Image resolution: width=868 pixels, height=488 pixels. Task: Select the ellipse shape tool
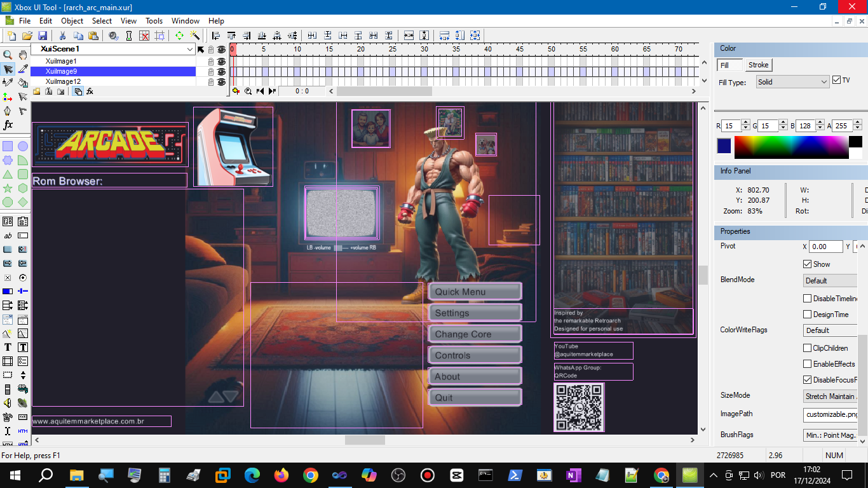(x=23, y=146)
